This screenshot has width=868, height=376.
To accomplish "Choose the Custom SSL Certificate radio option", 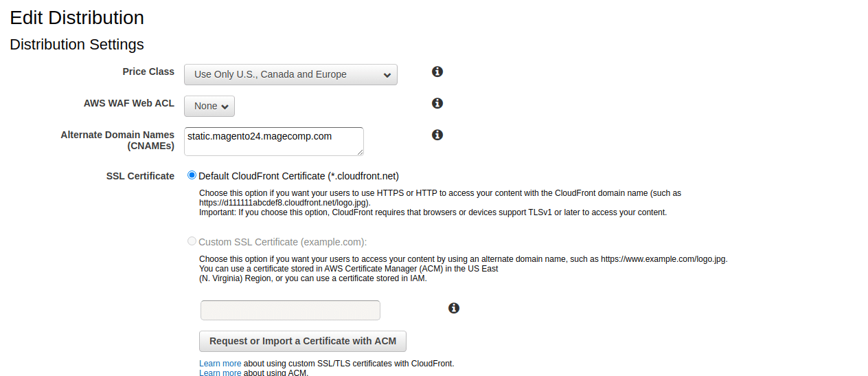I will 192,241.
